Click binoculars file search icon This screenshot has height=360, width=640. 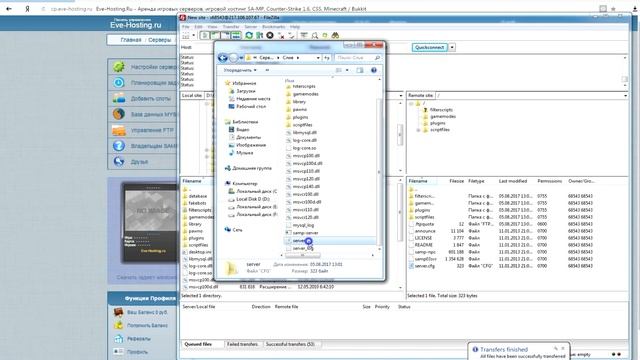(336, 36)
